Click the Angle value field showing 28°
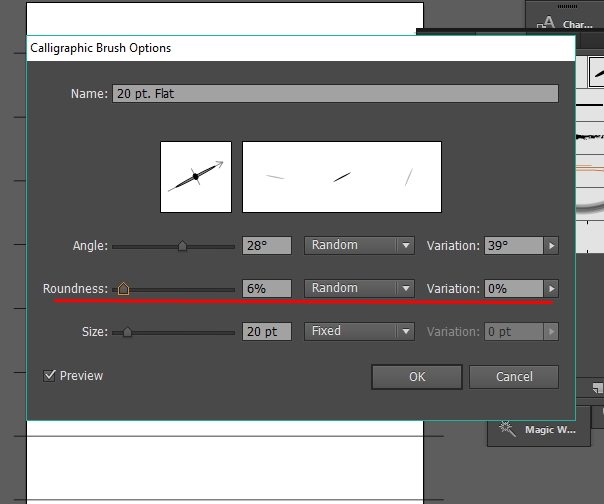Viewport: 604px width, 504px height. (x=267, y=245)
